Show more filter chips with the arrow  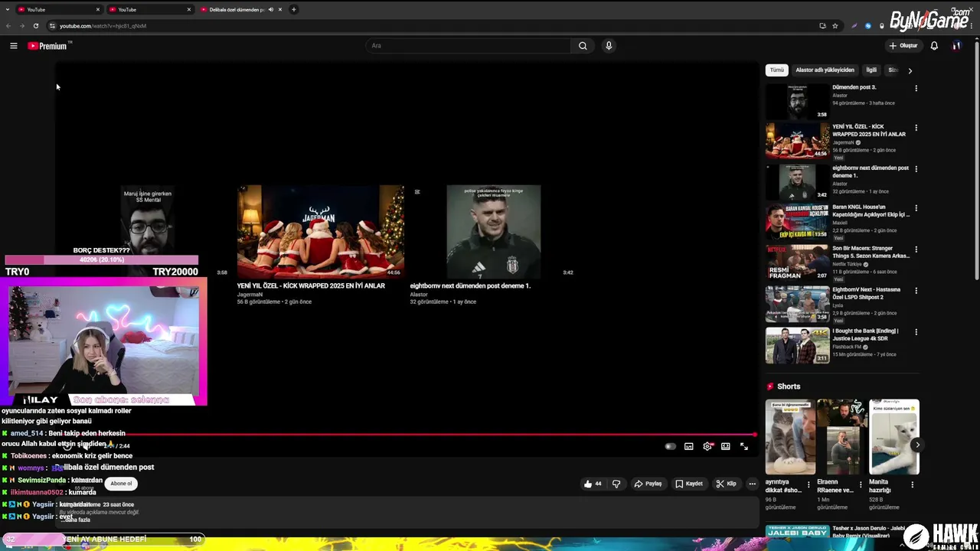910,70
